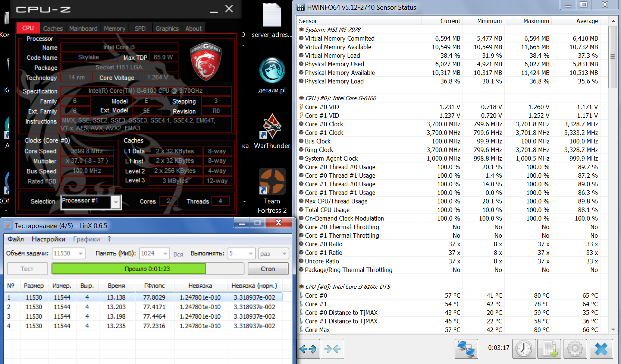This screenshot has width=621, height=364.
Task: Stop the LinX test with Стоп button
Action: point(268,269)
